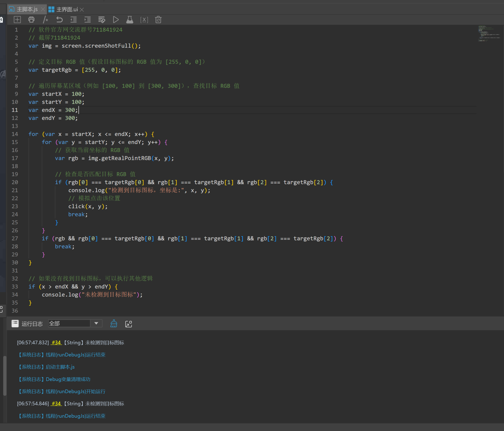504x431 pixels.
Task: Click the battery icon on left edge
Action: 1,20
